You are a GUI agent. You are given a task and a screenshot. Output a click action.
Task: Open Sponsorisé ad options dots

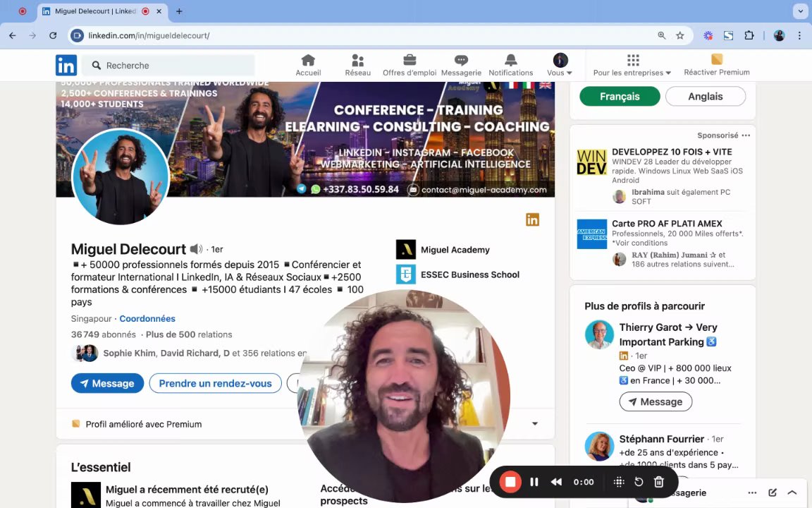(746, 135)
